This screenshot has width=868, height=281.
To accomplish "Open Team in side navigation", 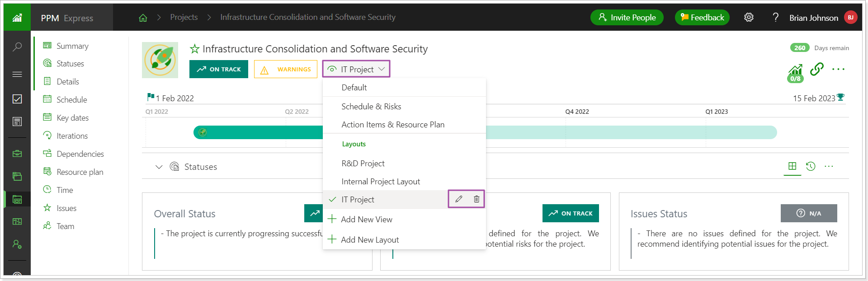I will point(59,226).
